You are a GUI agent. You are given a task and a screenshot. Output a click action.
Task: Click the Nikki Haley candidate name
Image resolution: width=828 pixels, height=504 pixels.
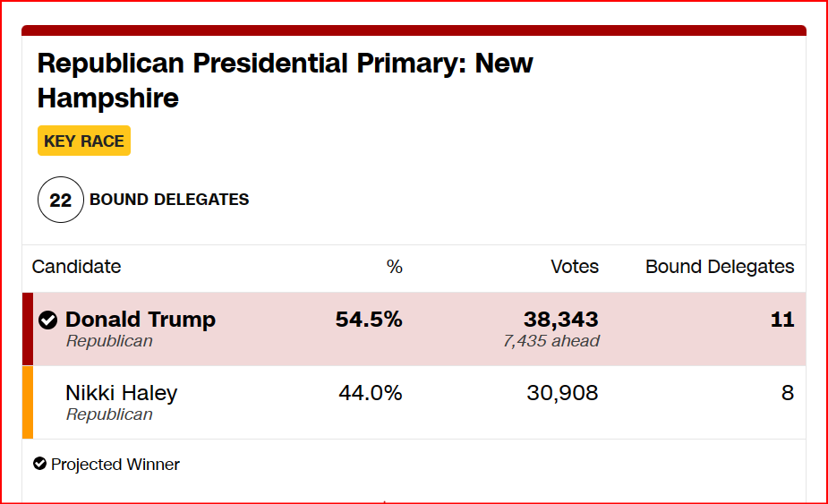tap(122, 393)
